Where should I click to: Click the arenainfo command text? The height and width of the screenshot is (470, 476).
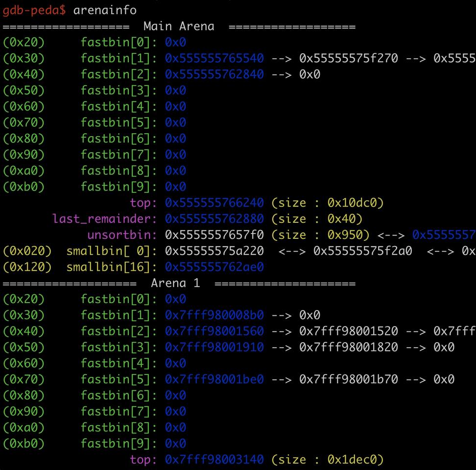click(x=105, y=10)
